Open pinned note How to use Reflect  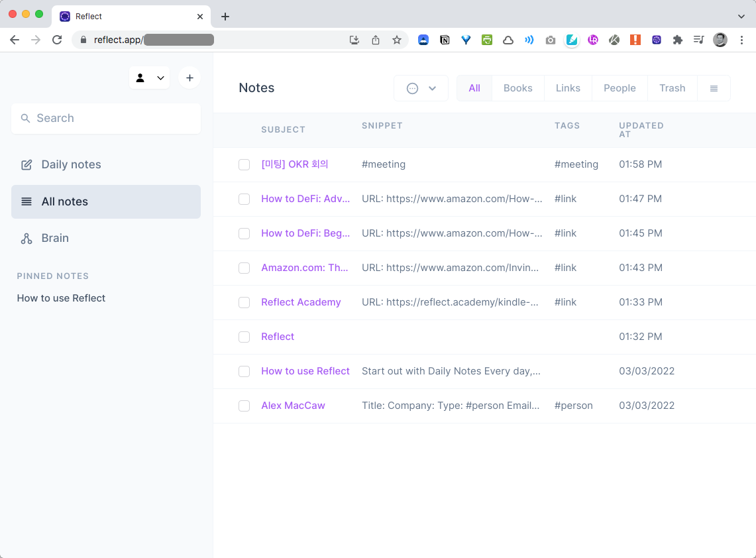61,298
